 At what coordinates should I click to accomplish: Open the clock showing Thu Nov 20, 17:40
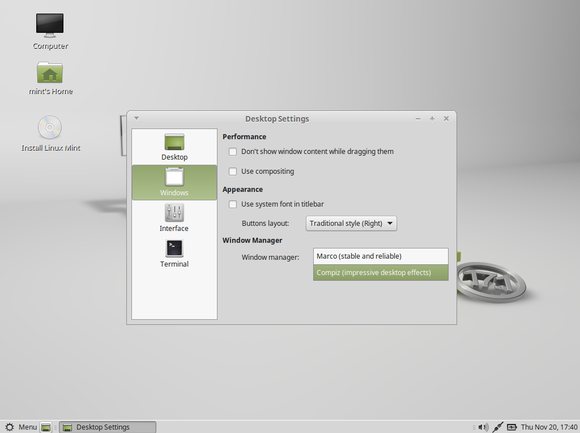point(549,427)
